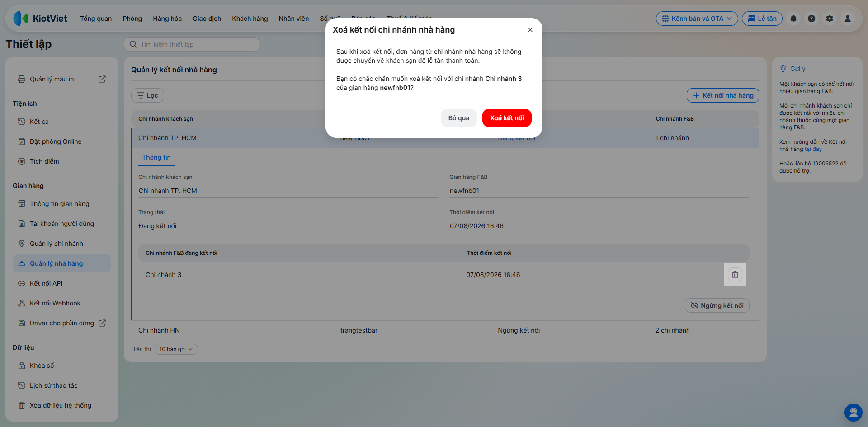
Task: Click the printer icon for Quản lý mẫu in
Action: (22, 79)
